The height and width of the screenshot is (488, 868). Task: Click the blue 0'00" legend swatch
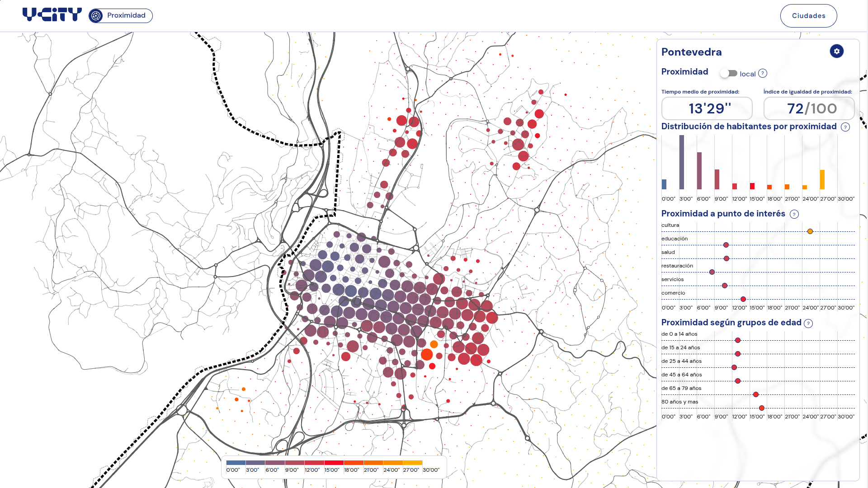[236, 463]
